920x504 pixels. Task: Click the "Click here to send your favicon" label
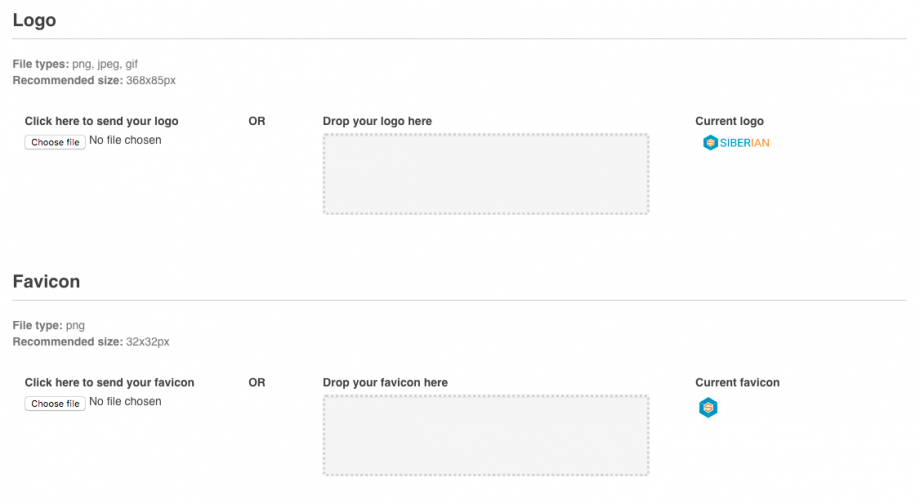click(110, 383)
